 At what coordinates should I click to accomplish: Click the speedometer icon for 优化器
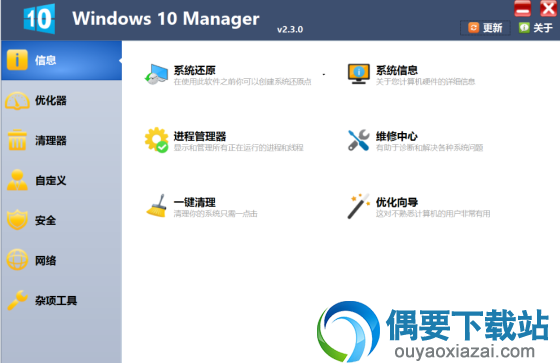17,100
